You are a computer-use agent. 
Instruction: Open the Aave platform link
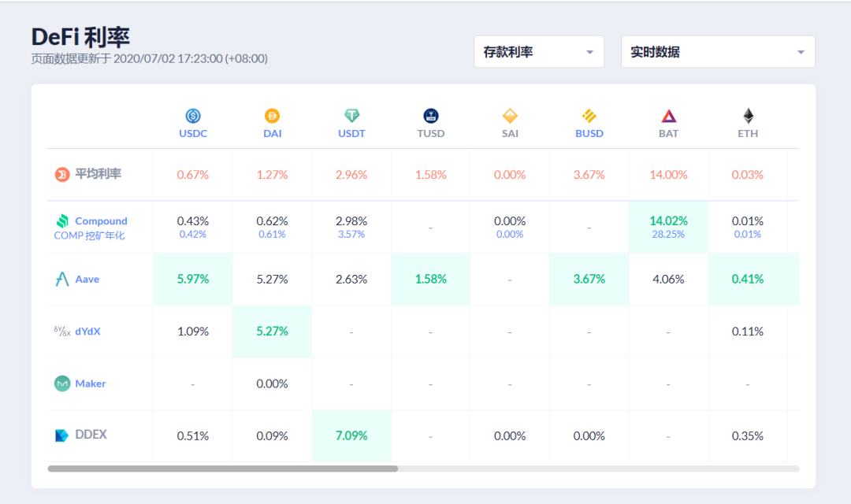[x=87, y=280]
